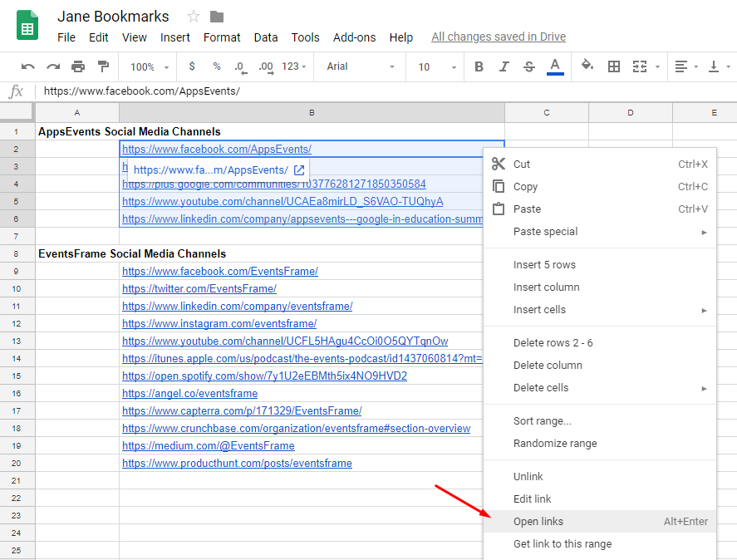Select Insert column

tap(600, 287)
